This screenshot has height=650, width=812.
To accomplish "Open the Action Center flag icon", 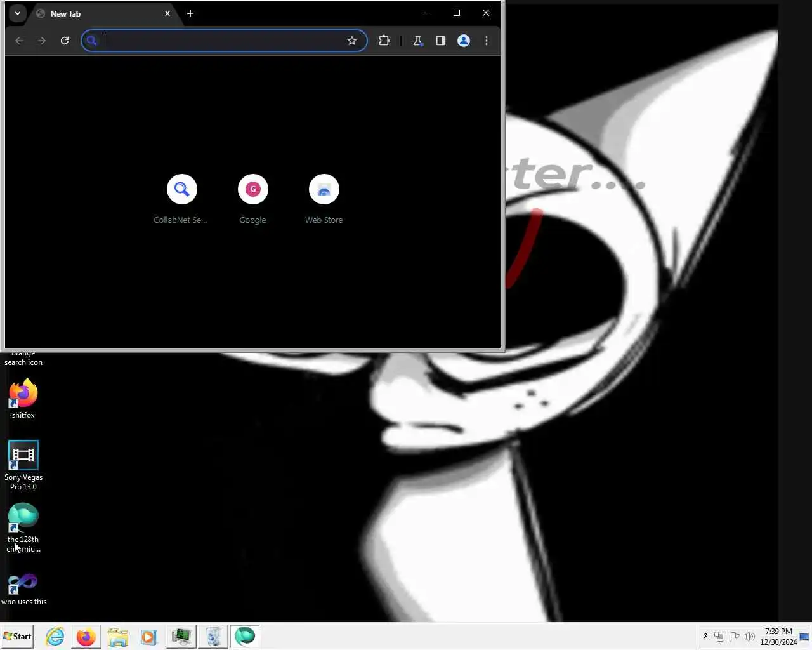I will [x=735, y=637].
